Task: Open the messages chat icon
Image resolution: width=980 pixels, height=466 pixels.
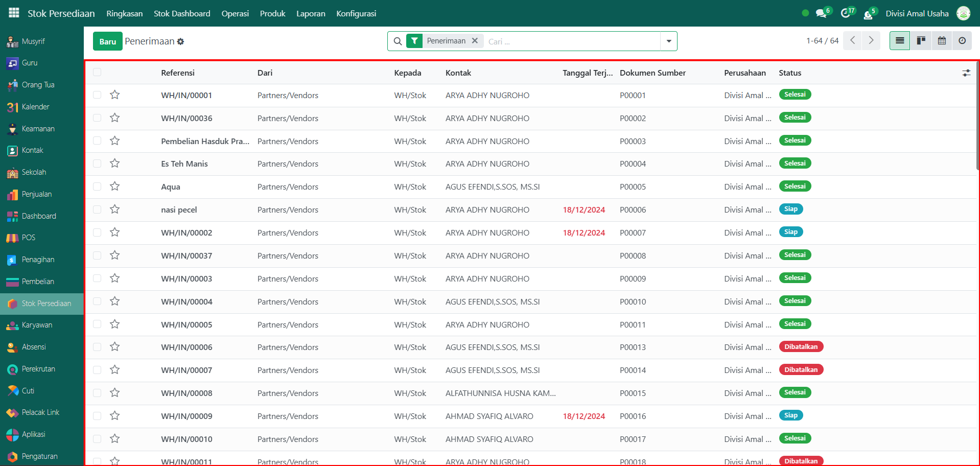Action: 821,13
